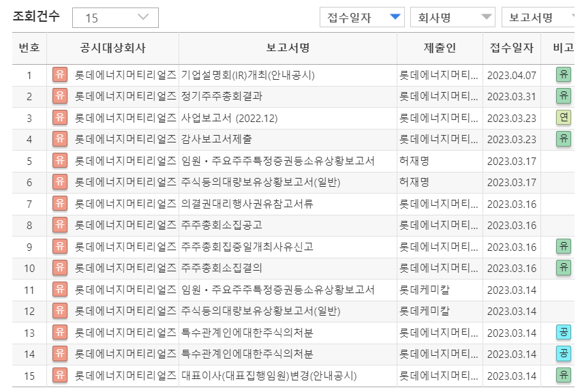Viewport: 580px width, 392px height.
Task: Click the red 유 market icon in row 15
Action: tap(59, 375)
